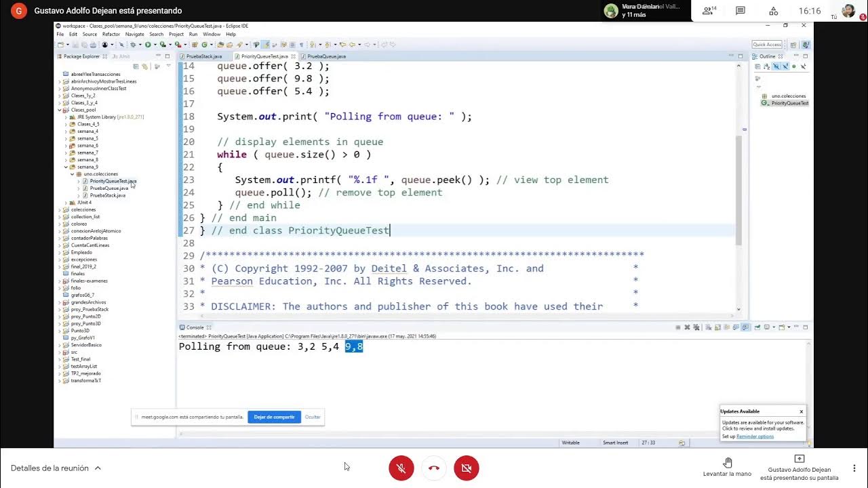Expand Detalles de la reunión chevron
Viewport: 868px width, 488px height.
[x=98, y=468]
